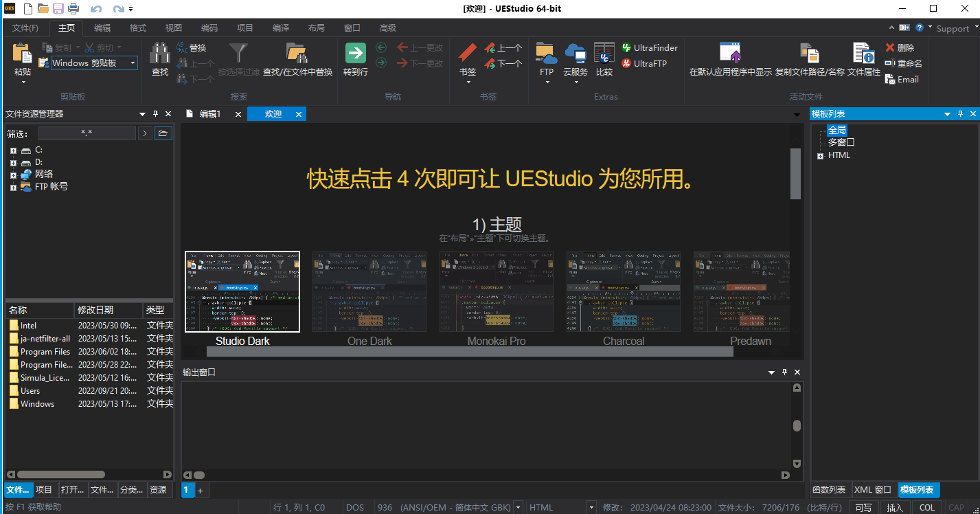The width and height of the screenshot is (980, 514).
Task: Click the FTP folder icon
Action: click(546, 54)
